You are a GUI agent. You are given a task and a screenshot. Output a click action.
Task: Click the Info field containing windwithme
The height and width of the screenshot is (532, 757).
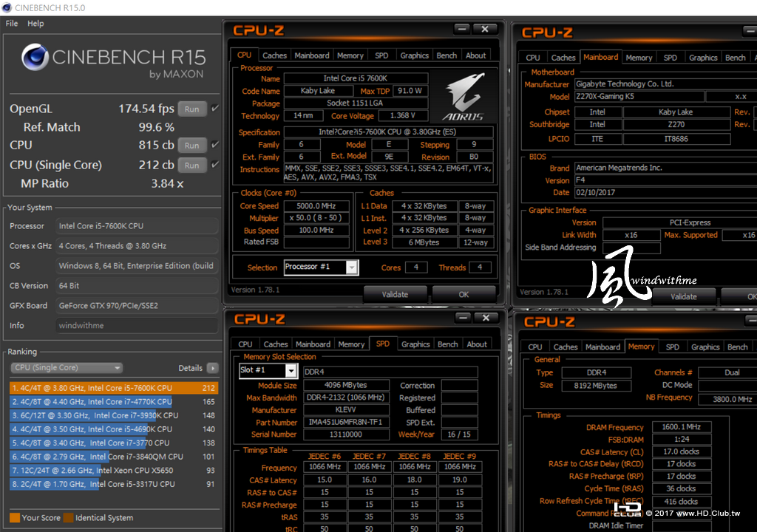(x=137, y=325)
